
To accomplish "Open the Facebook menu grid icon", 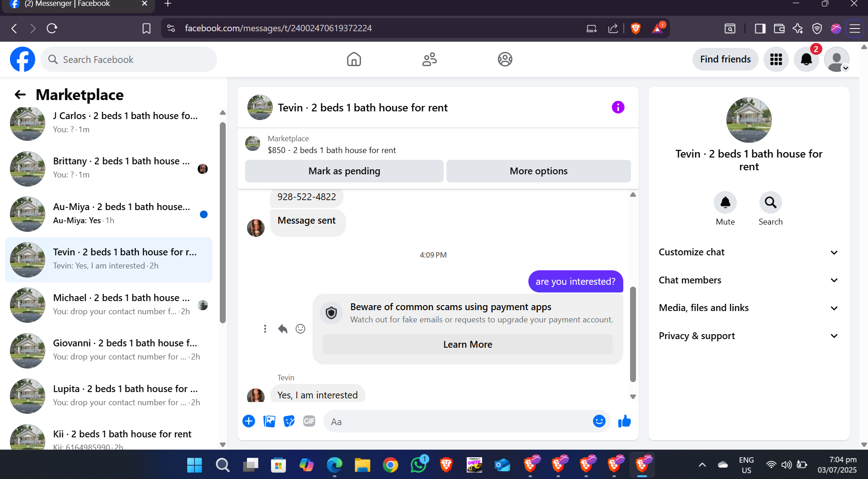I will coord(776,59).
